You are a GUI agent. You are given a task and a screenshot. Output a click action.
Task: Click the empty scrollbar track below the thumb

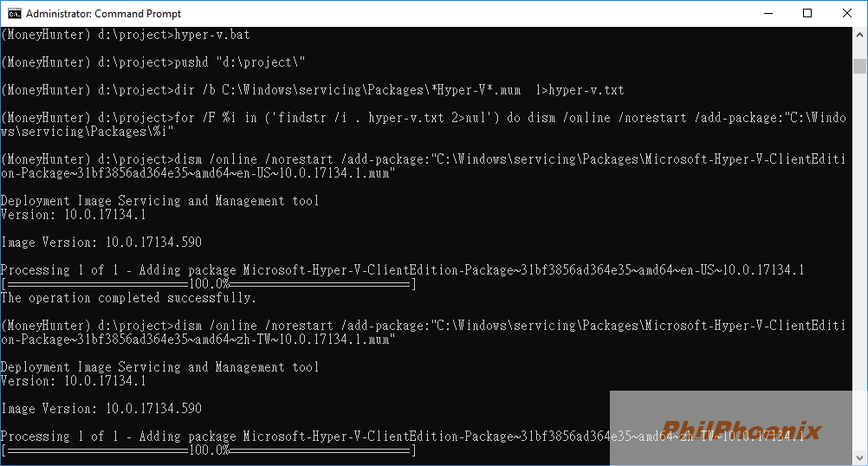pyautogui.click(x=859, y=260)
